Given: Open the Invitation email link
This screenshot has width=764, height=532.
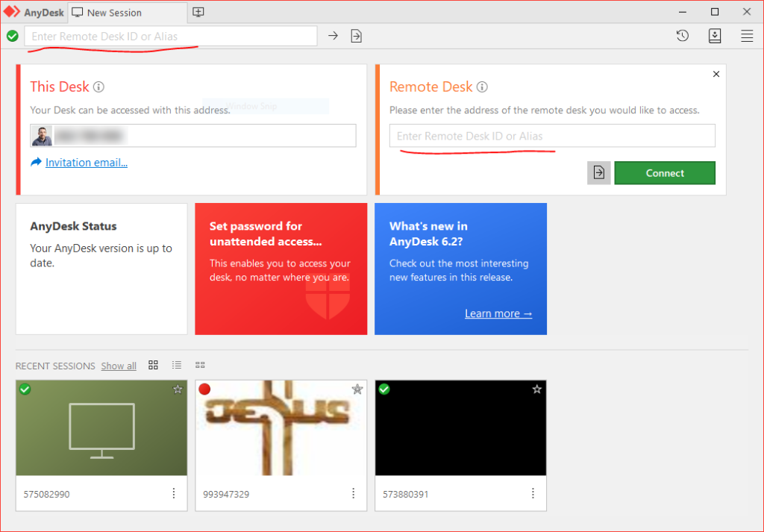Looking at the screenshot, I should pos(86,163).
